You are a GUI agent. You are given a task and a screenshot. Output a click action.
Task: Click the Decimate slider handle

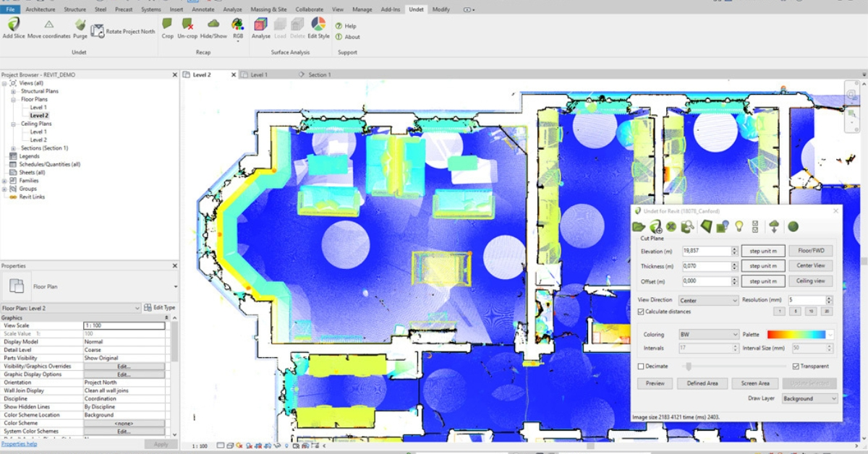click(689, 367)
